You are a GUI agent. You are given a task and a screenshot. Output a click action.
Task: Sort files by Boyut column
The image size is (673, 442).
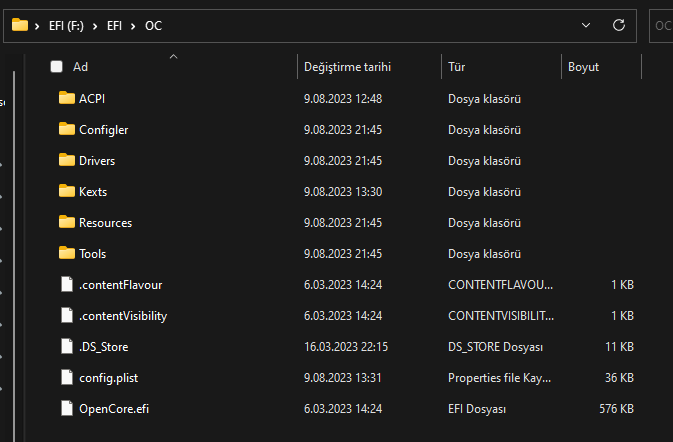[x=583, y=67]
